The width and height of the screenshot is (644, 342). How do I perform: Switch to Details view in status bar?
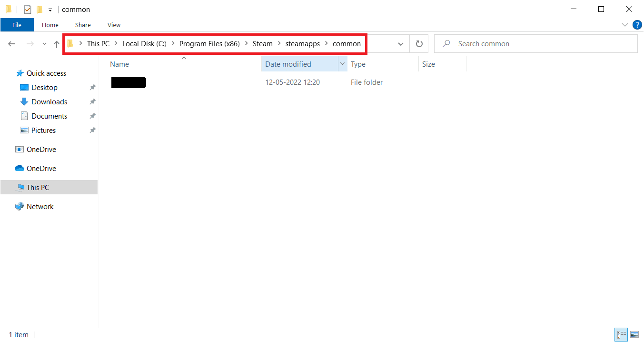point(621,335)
